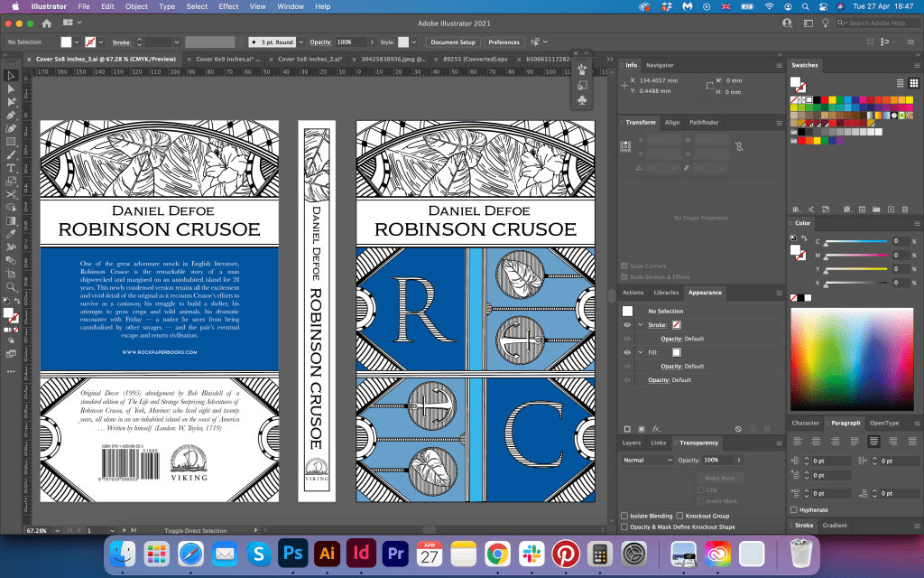Image resolution: width=924 pixels, height=578 pixels.
Task: Open Photoshop from the Dock
Action: coord(292,553)
